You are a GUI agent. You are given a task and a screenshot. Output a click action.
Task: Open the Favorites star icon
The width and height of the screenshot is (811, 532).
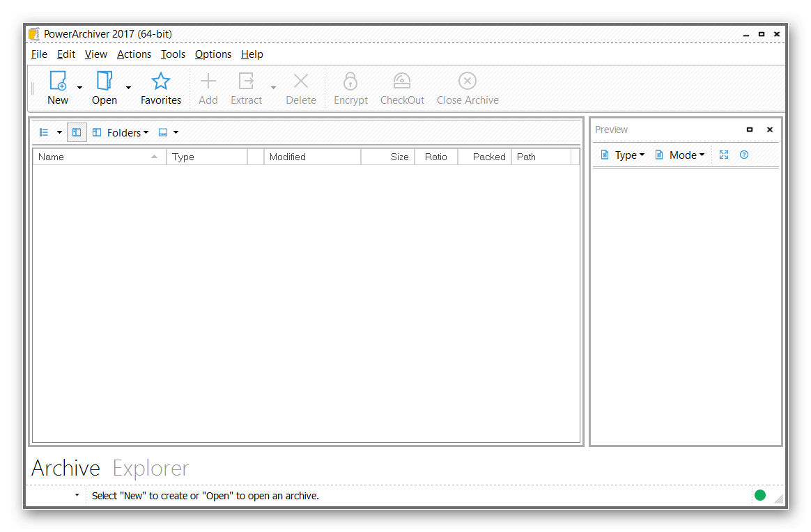pos(161,81)
